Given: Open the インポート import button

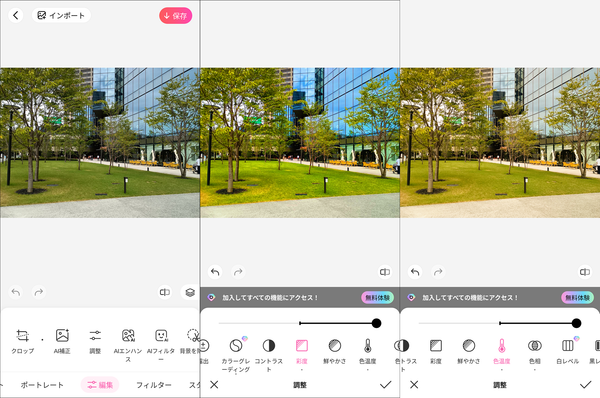Looking at the screenshot, I should (x=61, y=15).
